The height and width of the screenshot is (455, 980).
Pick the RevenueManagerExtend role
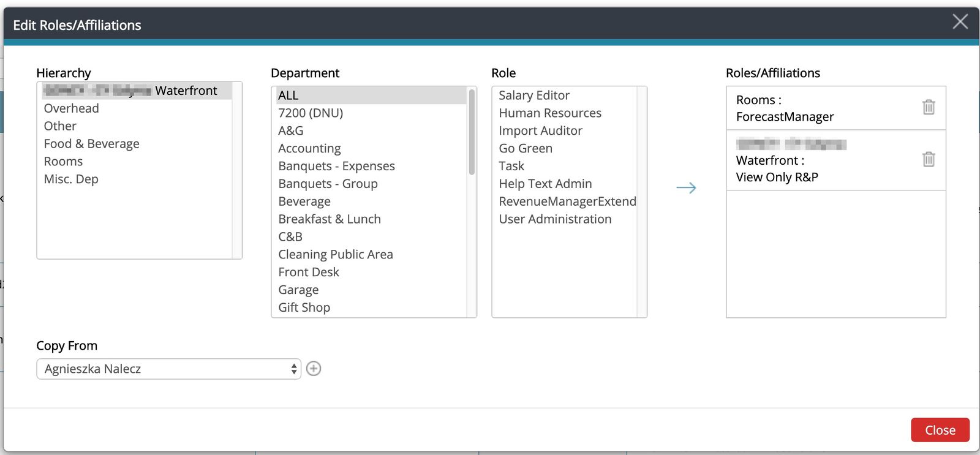(x=567, y=201)
